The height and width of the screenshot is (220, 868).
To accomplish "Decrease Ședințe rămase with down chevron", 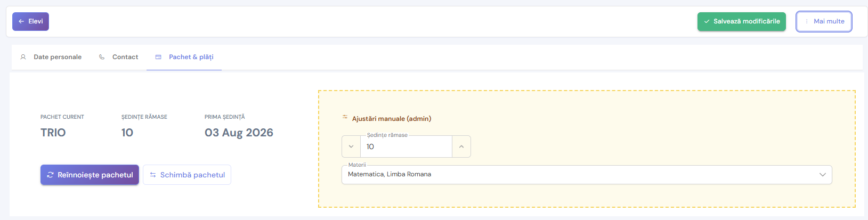I will (x=351, y=146).
